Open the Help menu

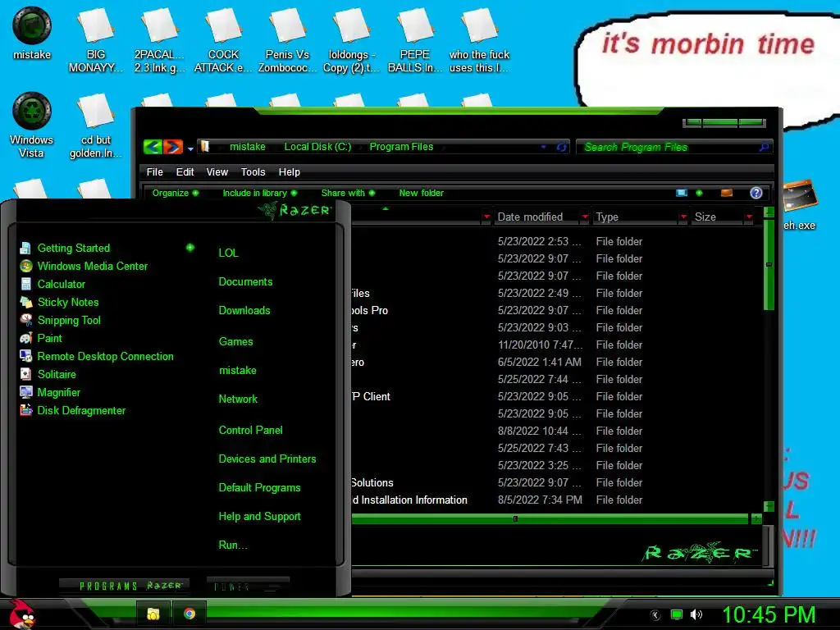290,172
